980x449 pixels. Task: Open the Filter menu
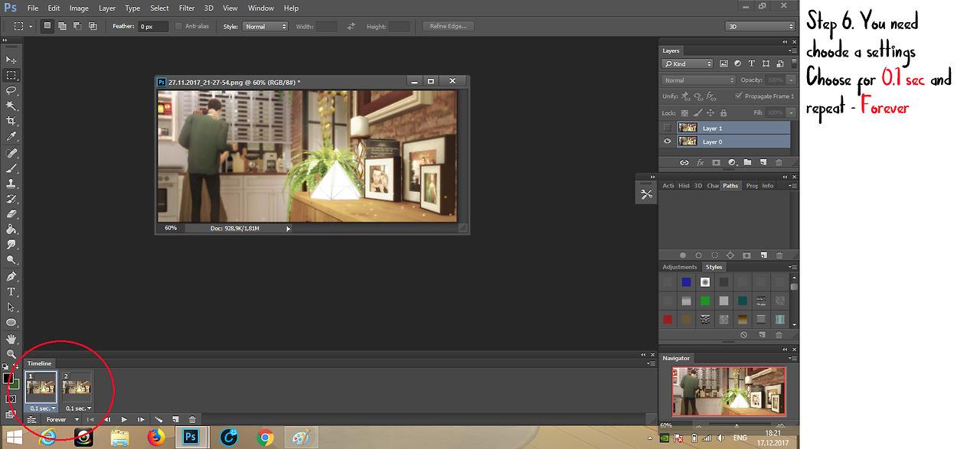pyautogui.click(x=187, y=8)
